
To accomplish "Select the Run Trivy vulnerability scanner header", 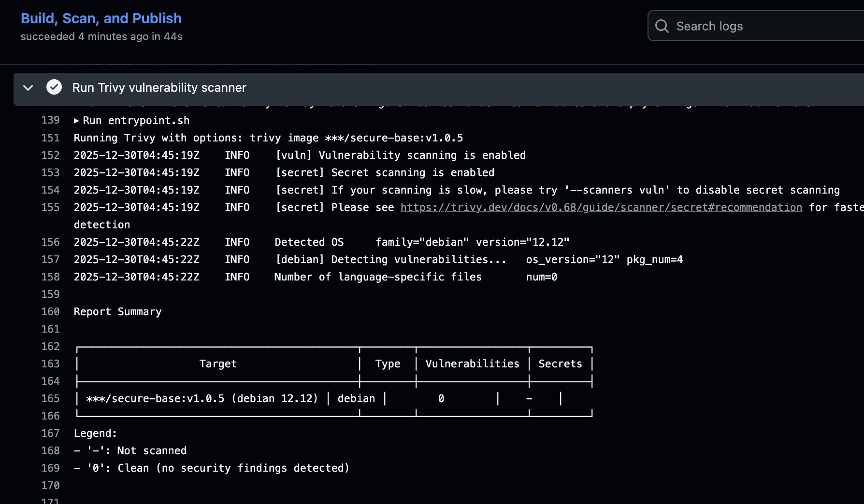I will tap(158, 87).
